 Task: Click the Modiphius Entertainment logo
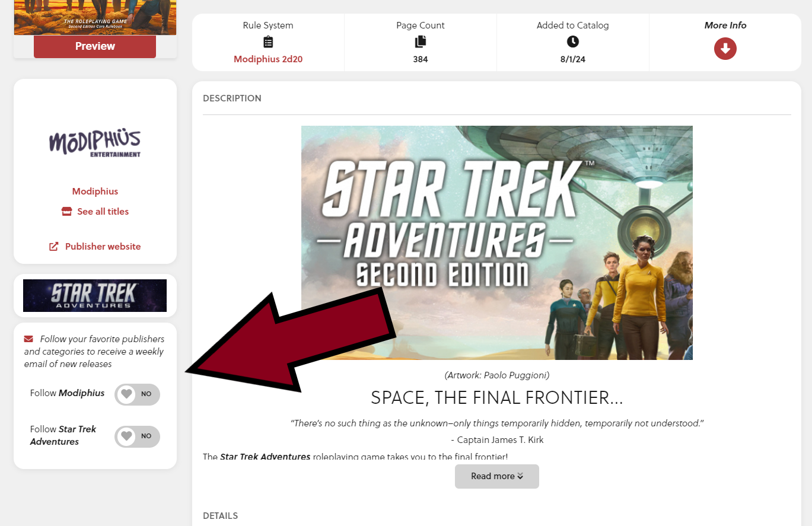[x=95, y=144]
